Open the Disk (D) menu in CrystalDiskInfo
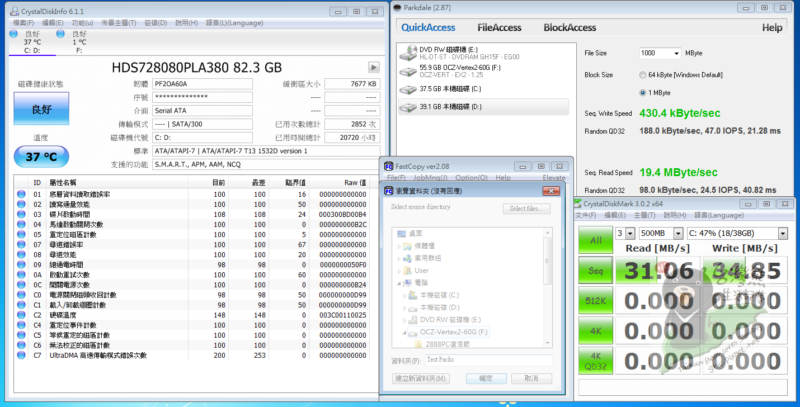This screenshot has width=800, height=407. [156, 23]
